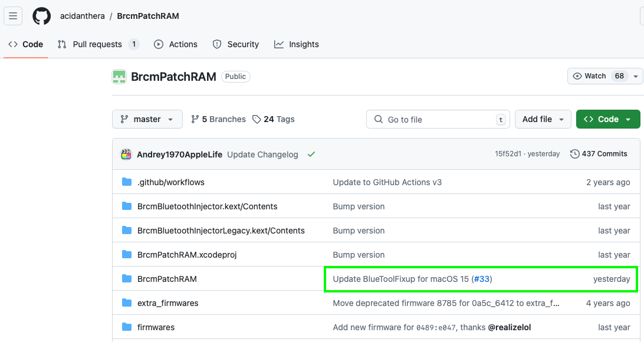
Task: Click the firmwares folder icon
Action: tap(126, 327)
